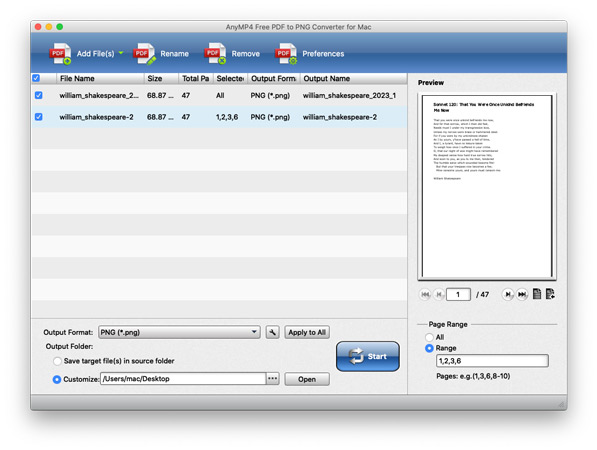Screen dimensions: 597x450
Task: Click the page range field 1,2,3,6
Action: coord(492,361)
